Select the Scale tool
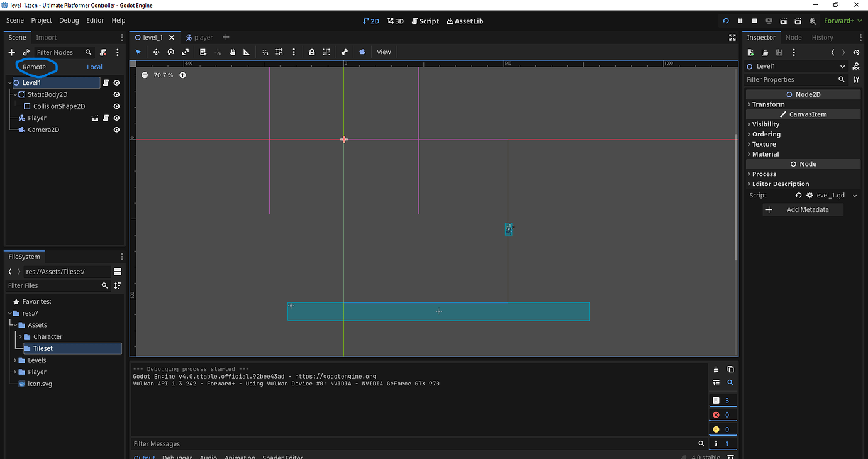The width and height of the screenshot is (868, 459). (x=186, y=52)
